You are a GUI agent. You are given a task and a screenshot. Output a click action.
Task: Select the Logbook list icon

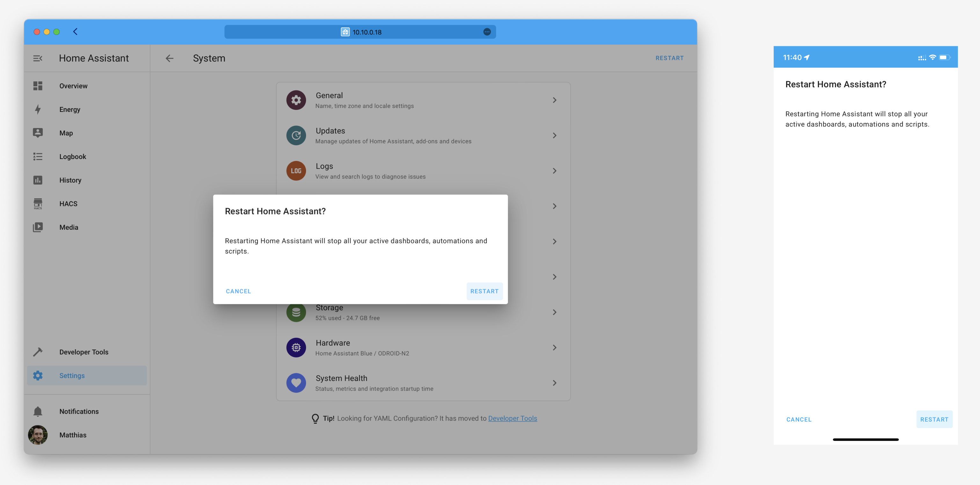[38, 156]
